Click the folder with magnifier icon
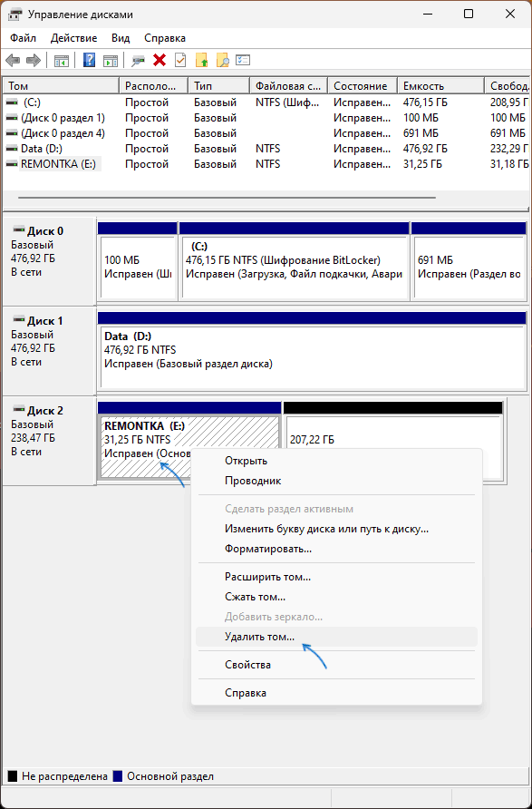This screenshot has height=809, width=532. click(x=223, y=61)
